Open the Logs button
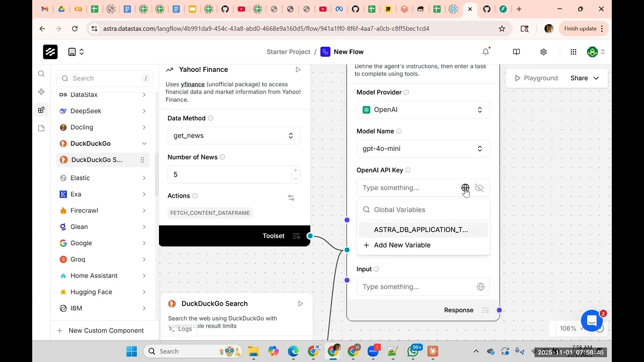 click(180, 328)
